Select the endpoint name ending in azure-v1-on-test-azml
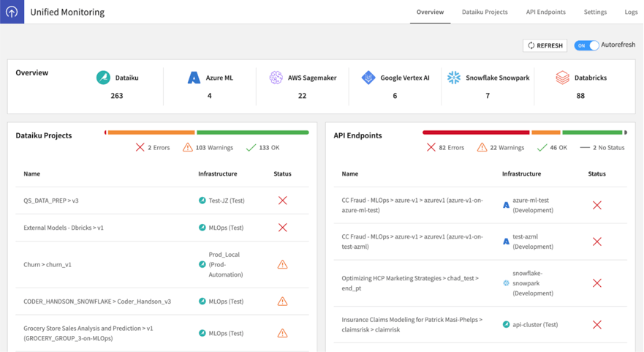644x352 pixels. [x=412, y=241]
